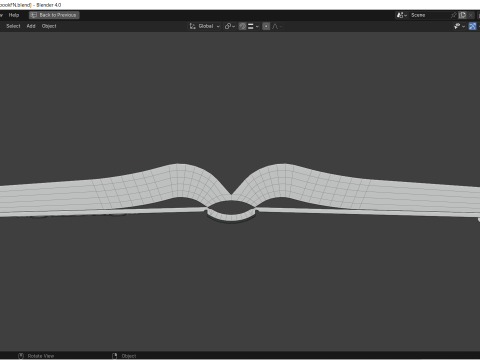Open the pivot point dropdown
The image size is (480, 360).
[x=230, y=26]
